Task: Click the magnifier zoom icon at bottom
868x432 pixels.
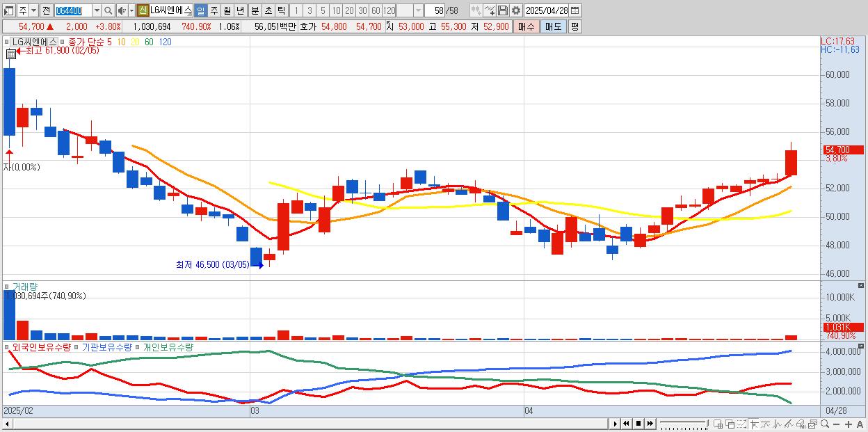Action: tap(825, 424)
